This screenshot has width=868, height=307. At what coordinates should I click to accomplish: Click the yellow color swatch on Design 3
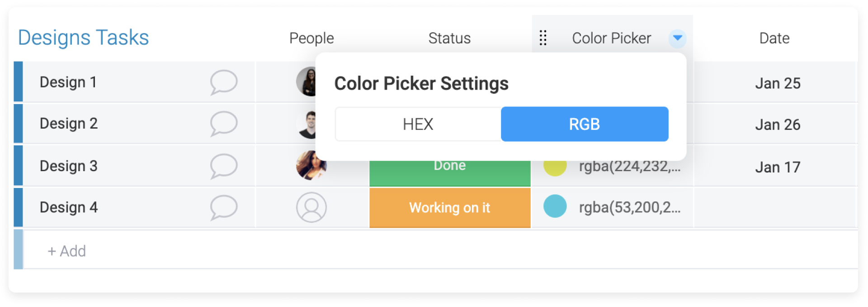(x=555, y=168)
